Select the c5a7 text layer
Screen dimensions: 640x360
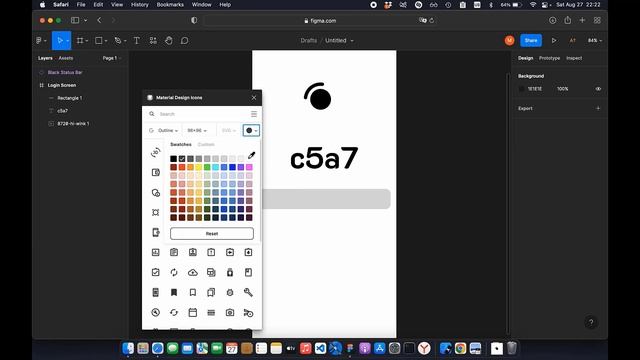[62, 111]
